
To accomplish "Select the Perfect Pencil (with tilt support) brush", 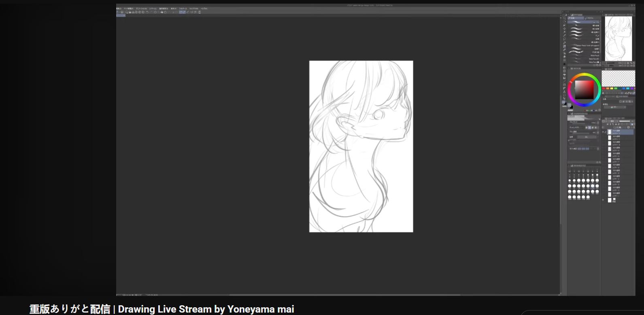I will coord(584,46).
